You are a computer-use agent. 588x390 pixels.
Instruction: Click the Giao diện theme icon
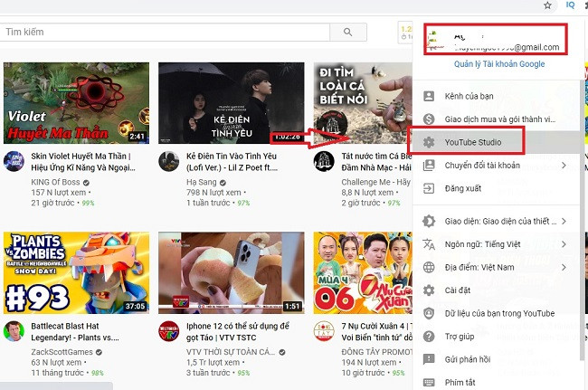coord(429,222)
